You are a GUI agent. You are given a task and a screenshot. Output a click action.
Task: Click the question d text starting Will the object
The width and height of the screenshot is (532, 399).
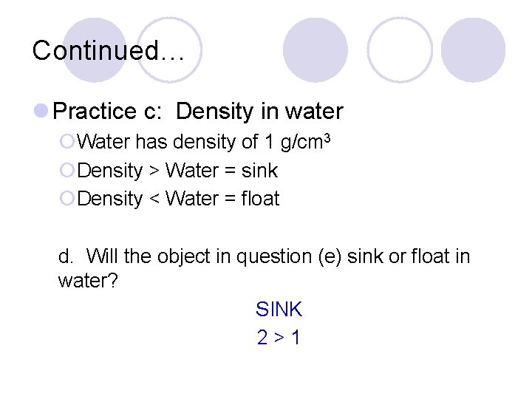click(x=264, y=256)
